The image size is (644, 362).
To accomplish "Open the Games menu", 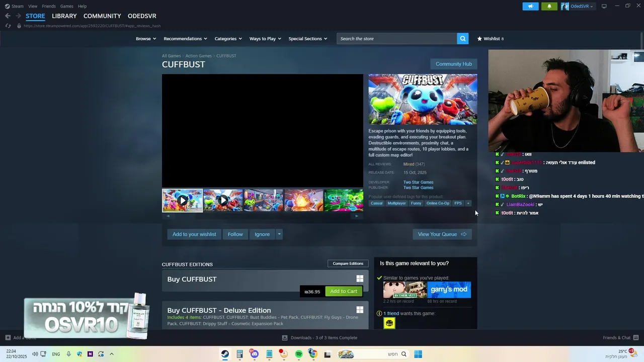I will click(66, 6).
